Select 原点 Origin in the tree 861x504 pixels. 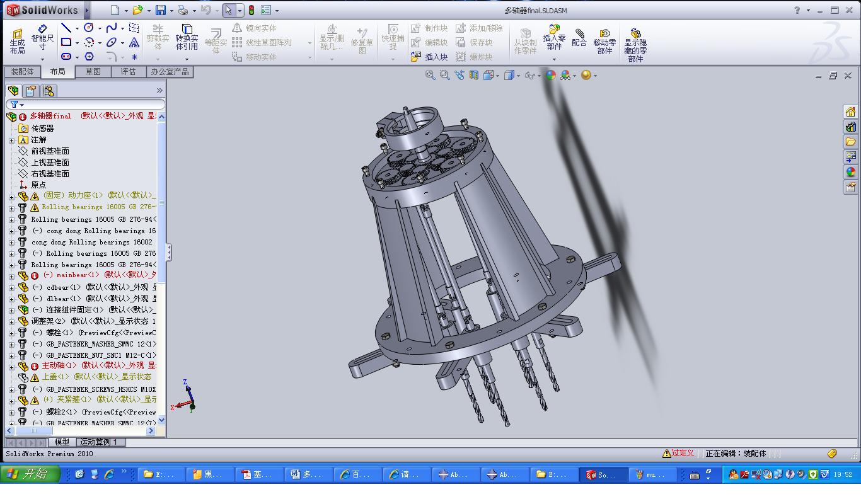pos(38,185)
